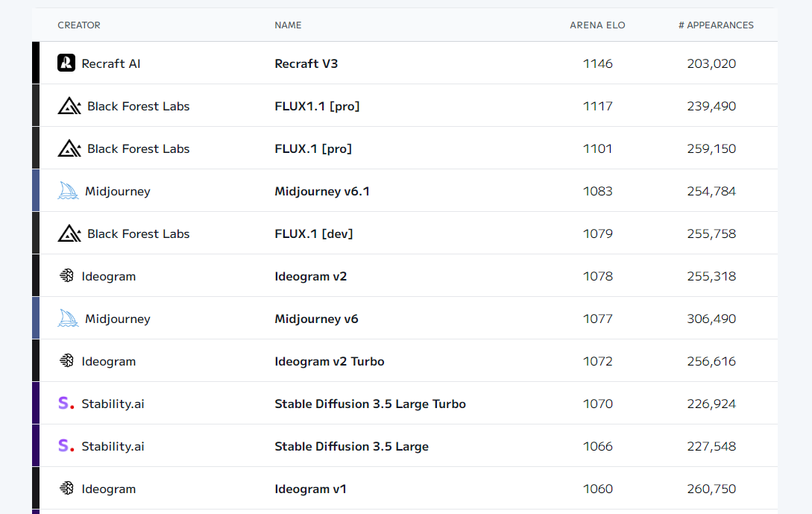The width and height of the screenshot is (812, 514).
Task: Select the FLUX1.1 [pro] model name
Action: coord(317,106)
